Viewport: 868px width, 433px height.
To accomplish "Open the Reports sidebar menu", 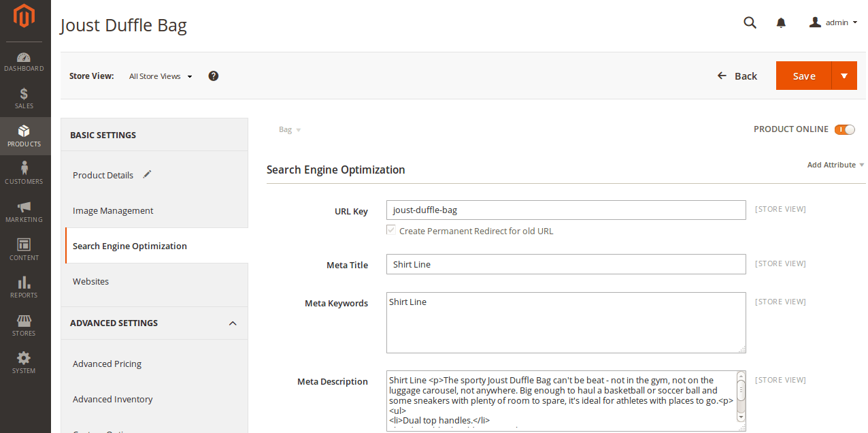I will (24, 287).
